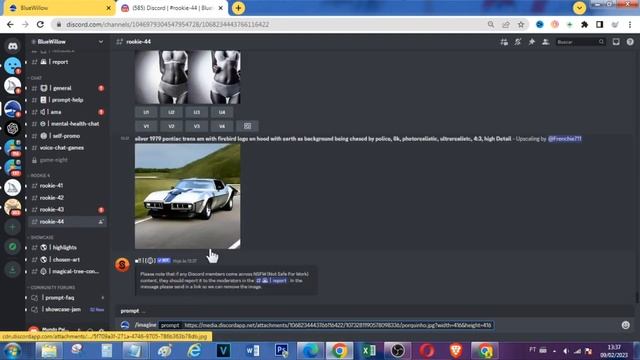
Task: Open the prompt-help channel
Action: 67,100
